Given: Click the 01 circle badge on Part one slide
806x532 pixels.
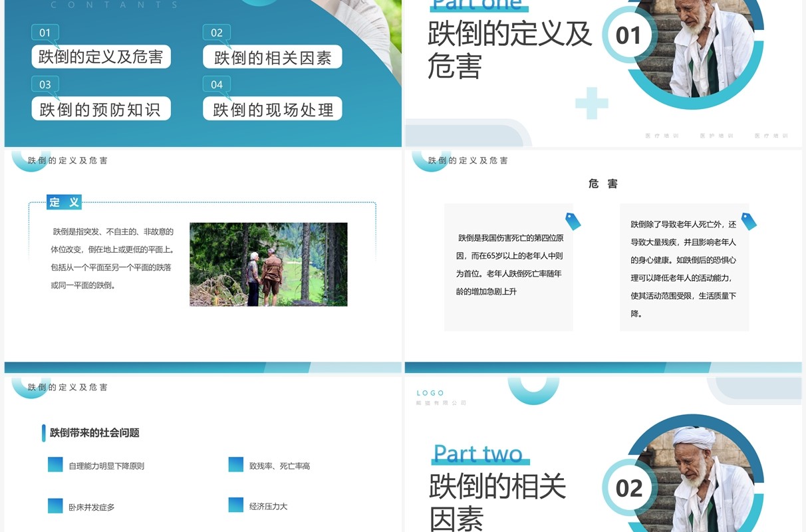Looking at the screenshot, I should tap(628, 35).
